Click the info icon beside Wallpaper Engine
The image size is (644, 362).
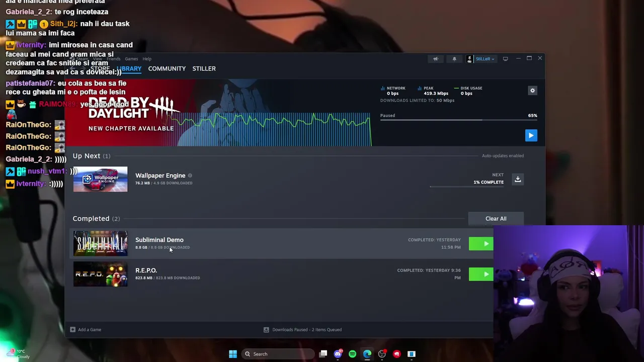(190, 175)
